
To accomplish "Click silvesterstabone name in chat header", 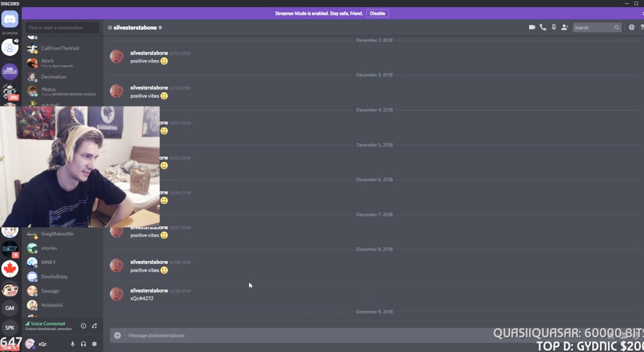I will [135, 28].
